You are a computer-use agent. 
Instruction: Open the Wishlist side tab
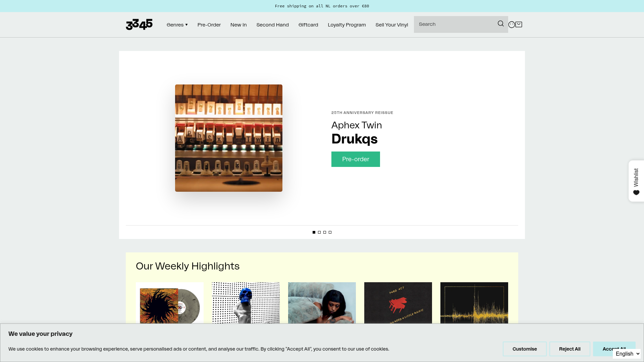(x=636, y=181)
